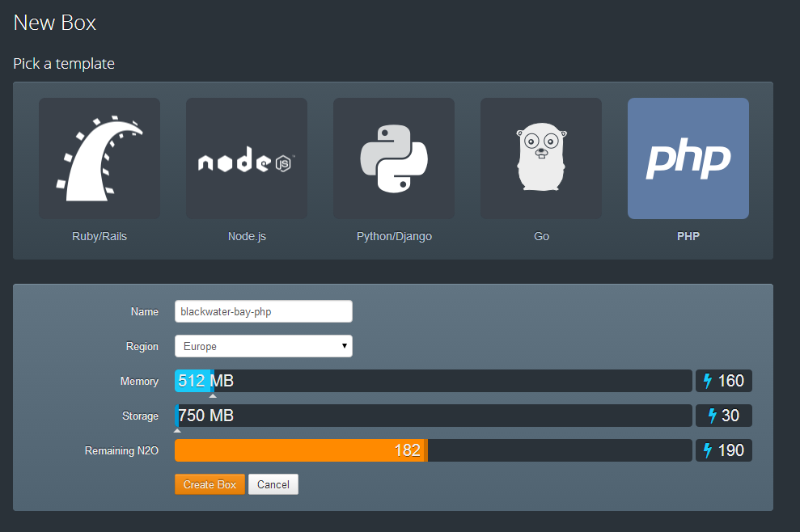Click the blackwater-bay-php name field
This screenshot has width=800, height=532.
click(263, 310)
